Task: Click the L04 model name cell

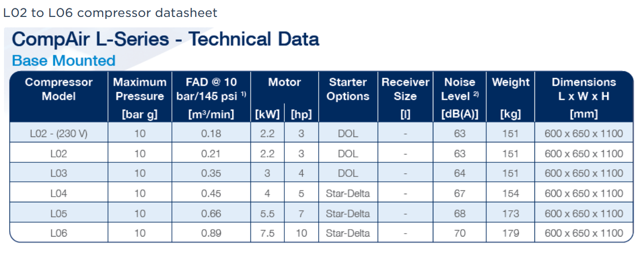Action: coord(59,193)
